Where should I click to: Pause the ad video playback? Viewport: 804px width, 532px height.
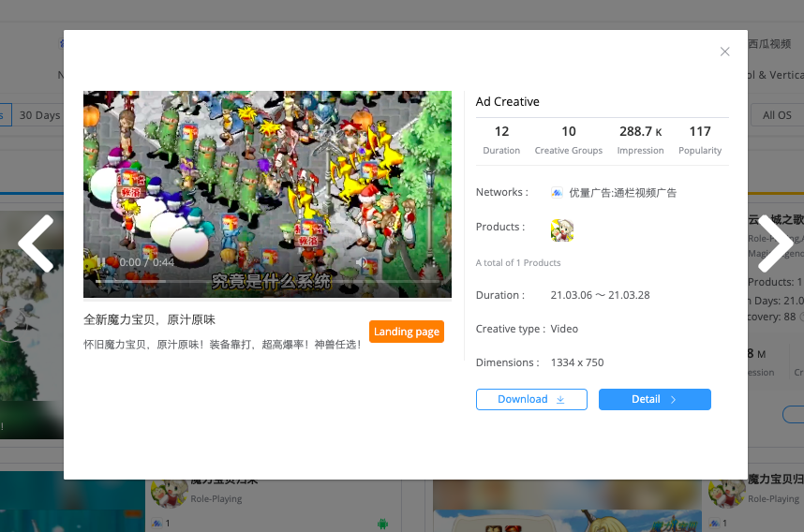click(x=101, y=262)
